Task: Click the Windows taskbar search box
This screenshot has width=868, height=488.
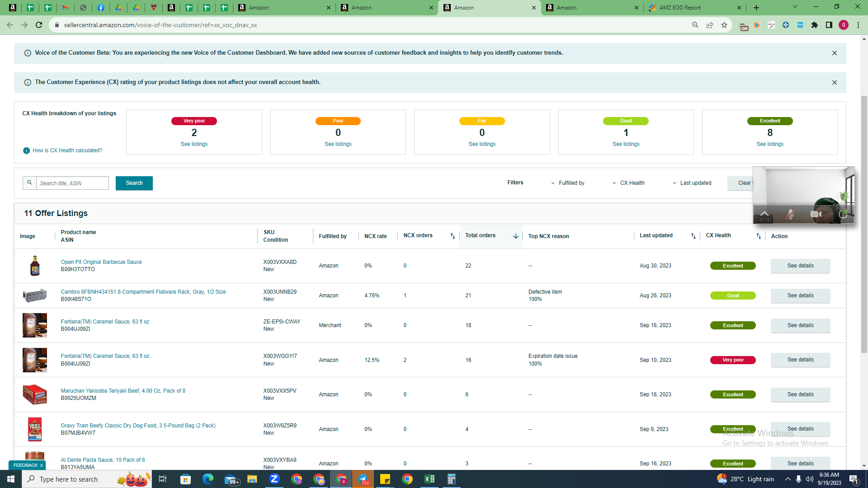Action: 87,479
